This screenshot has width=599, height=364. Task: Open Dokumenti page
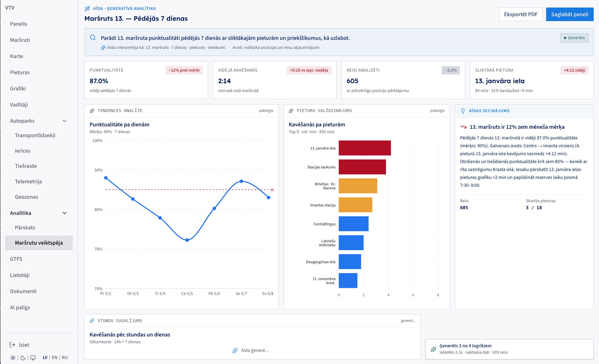pyautogui.click(x=39, y=291)
